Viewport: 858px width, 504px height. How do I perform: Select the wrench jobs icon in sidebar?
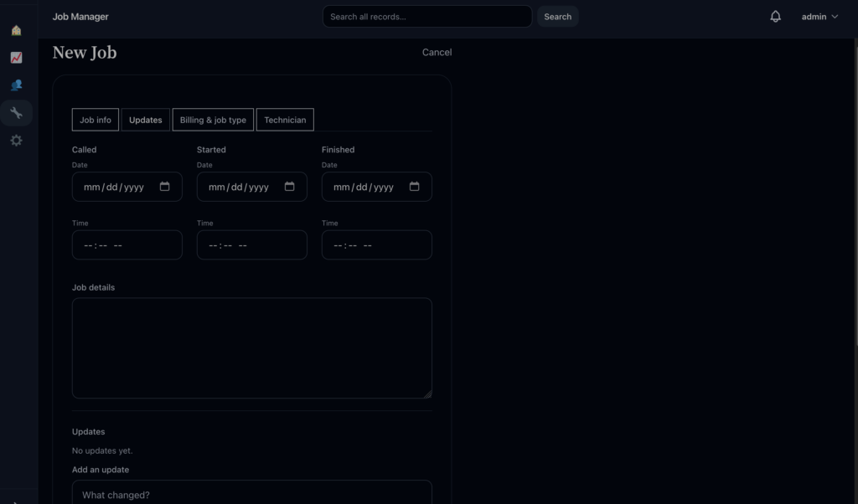(16, 113)
